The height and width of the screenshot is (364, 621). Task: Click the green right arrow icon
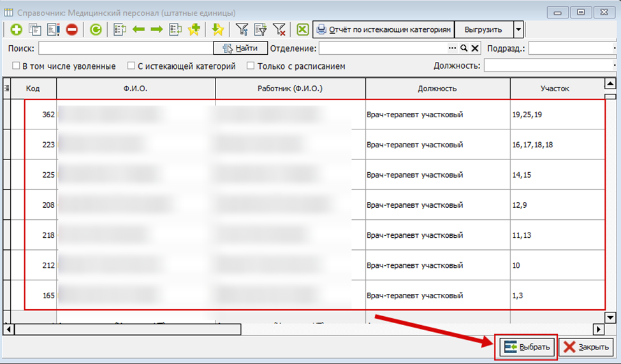coord(157,29)
